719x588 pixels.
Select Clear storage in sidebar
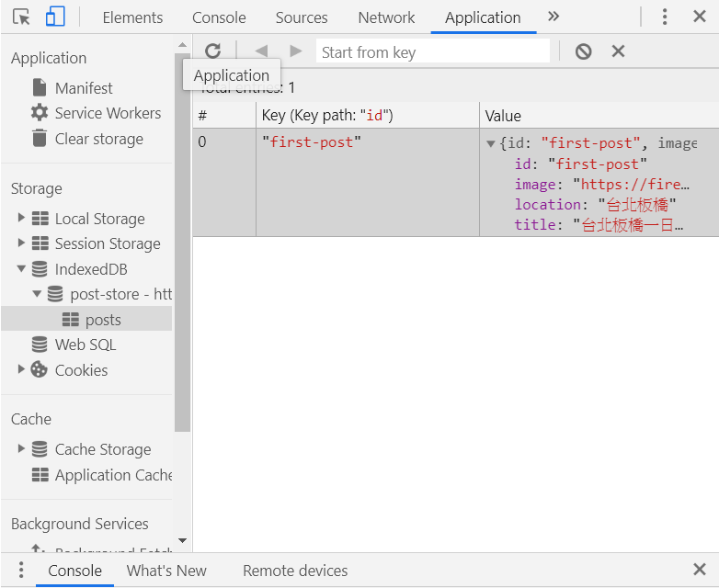pyautogui.click(x=98, y=139)
